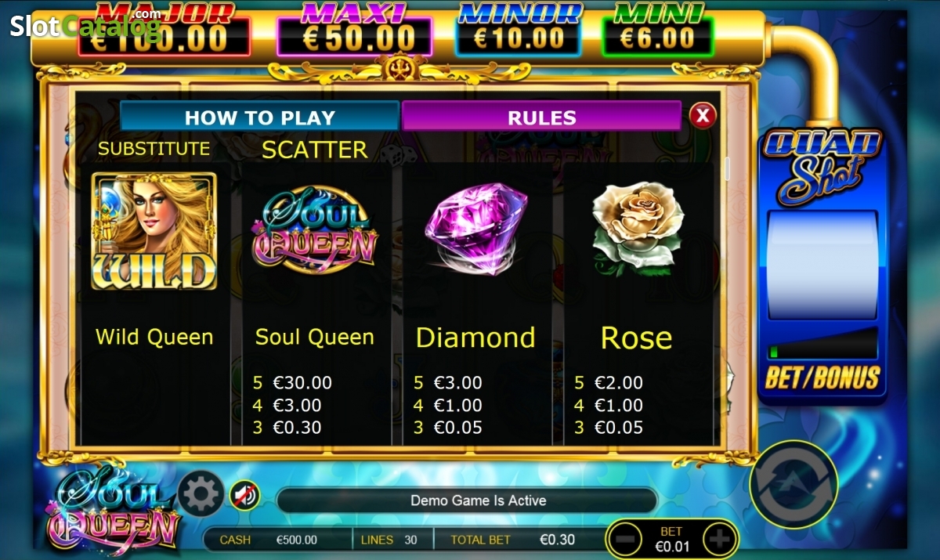Click the BET/BONUS label
Screen dimensions: 940x560
(x=822, y=378)
